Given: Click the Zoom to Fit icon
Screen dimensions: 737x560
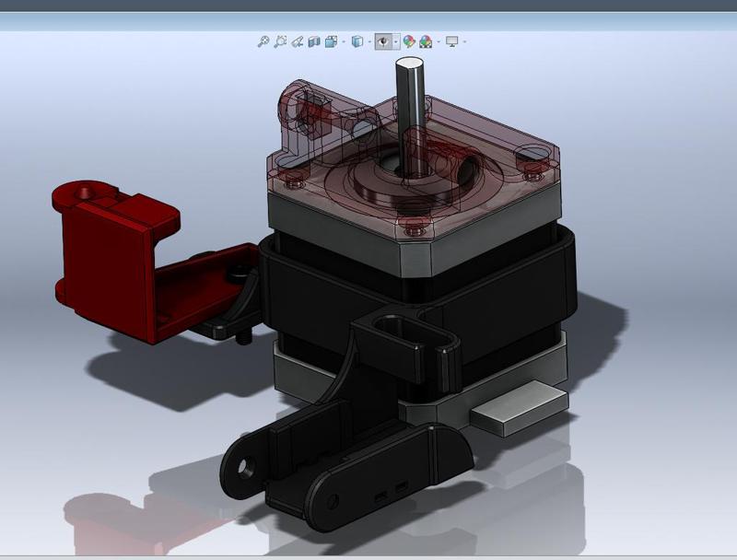Looking at the screenshot, I should tap(263, 41).
